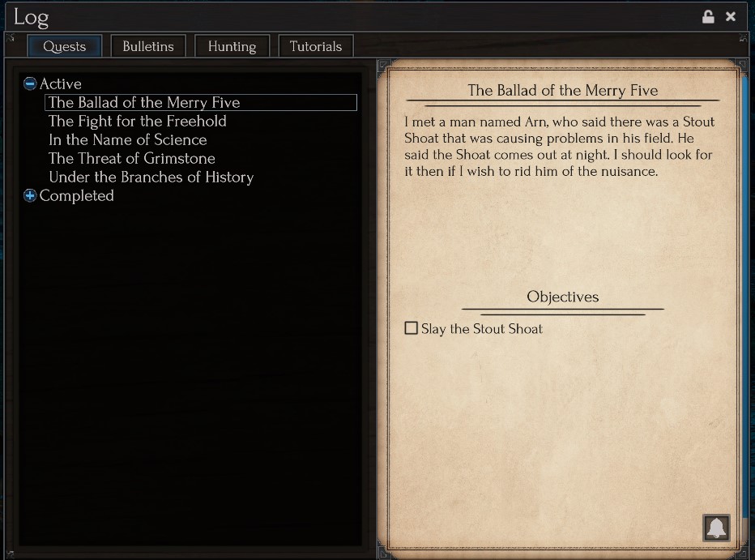The height and width of the screenshot is (560, 755).
Task: View Under the Branches of History quest
Action: [x=151, y=177]
